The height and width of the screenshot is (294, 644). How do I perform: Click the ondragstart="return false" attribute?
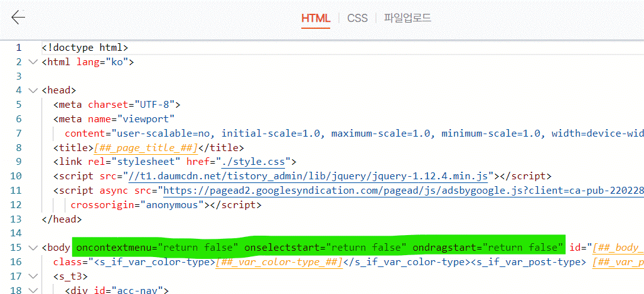point(488,248)
